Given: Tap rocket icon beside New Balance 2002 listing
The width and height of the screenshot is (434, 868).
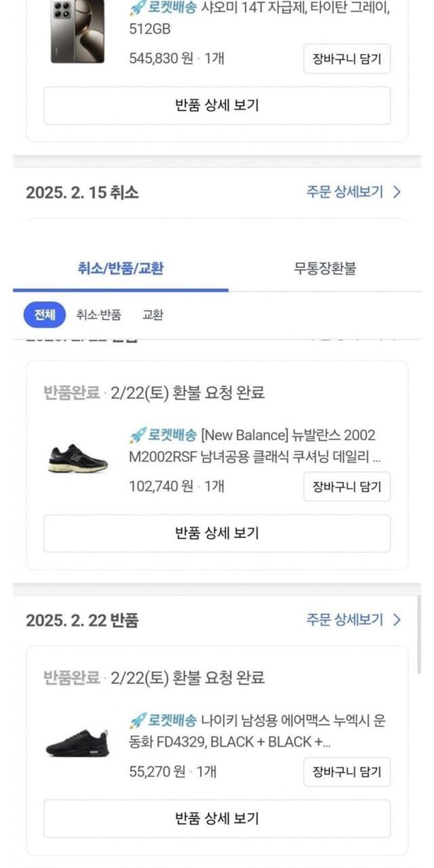Looking at the screenshot, I should 138,435.
